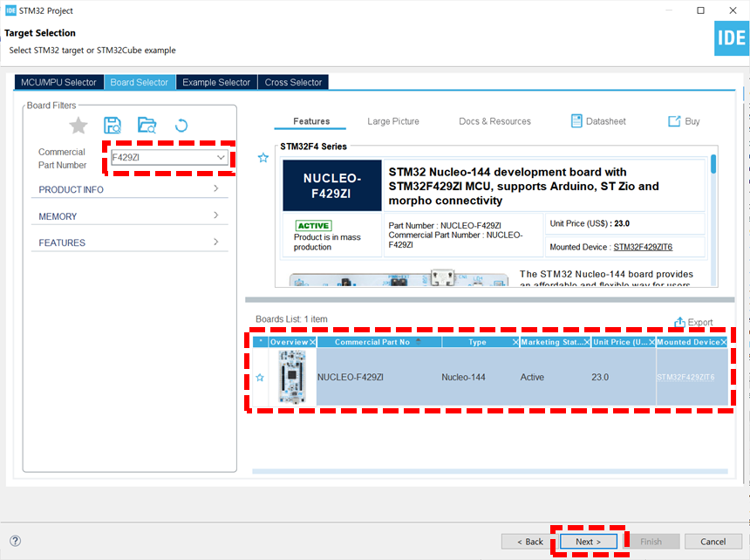
Task: Switch to the Board Selector tab
Action: click(x=140, y=82)
